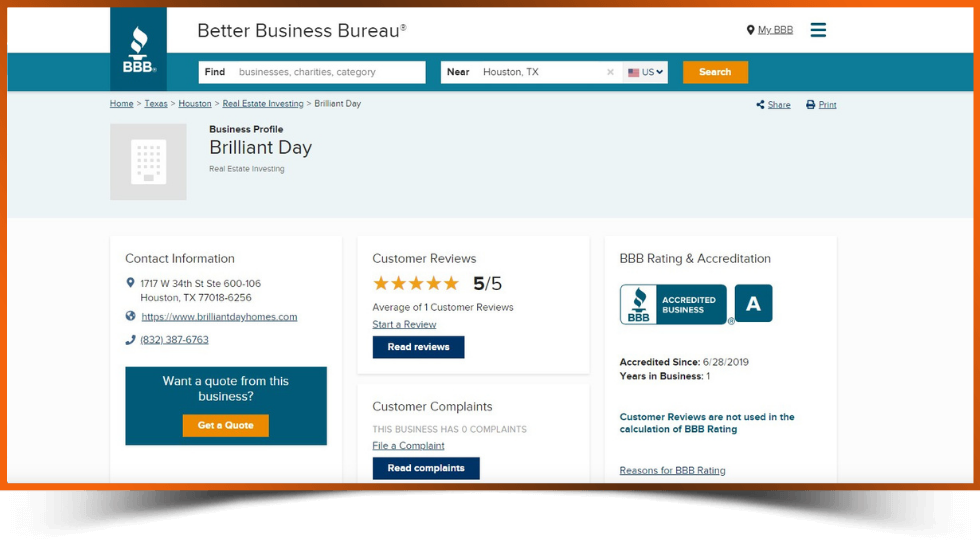Go to Houston breadcrumb

click(x=195, y=104)
